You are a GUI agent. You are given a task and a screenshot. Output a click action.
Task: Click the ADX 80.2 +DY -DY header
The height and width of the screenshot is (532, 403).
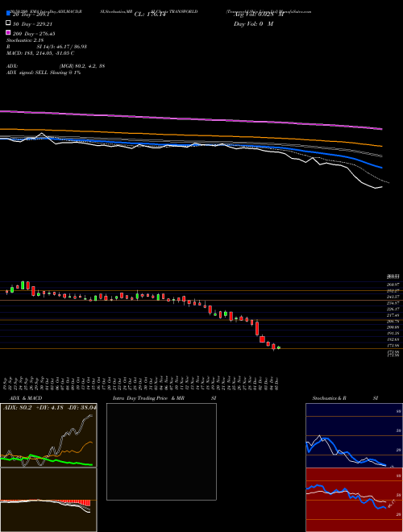tap(49, 408)
